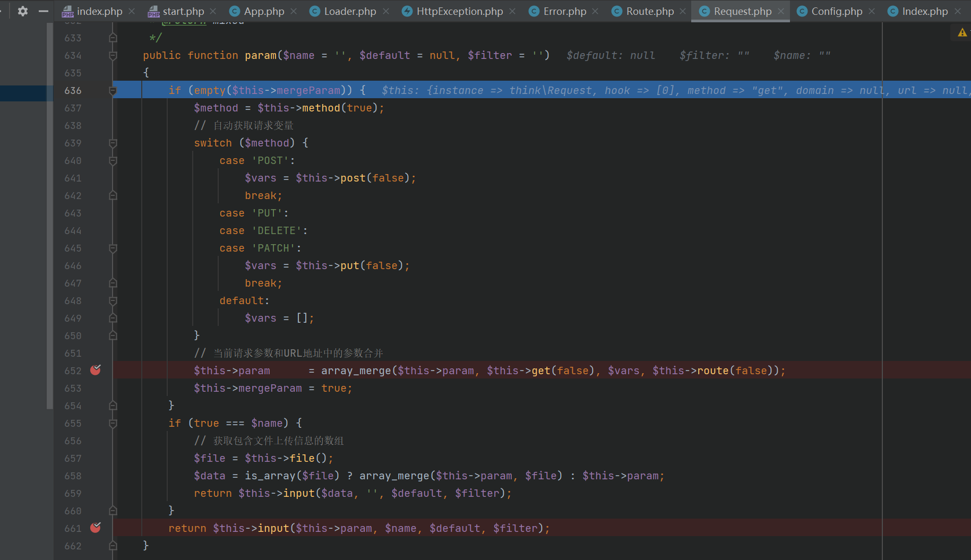Viewport: 971px width, 560px height.
Task: Close the Error.php tab
Action: tap(595, 11)
